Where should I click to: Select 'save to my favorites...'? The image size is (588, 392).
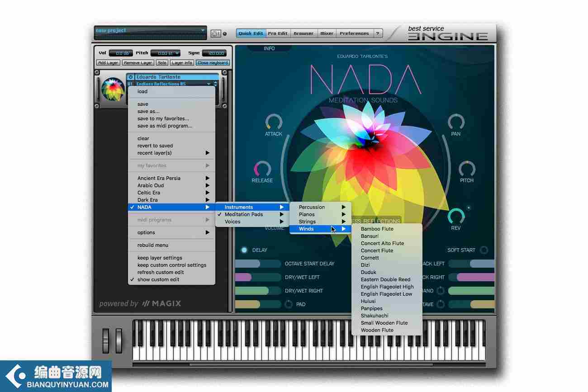(171, 118)
